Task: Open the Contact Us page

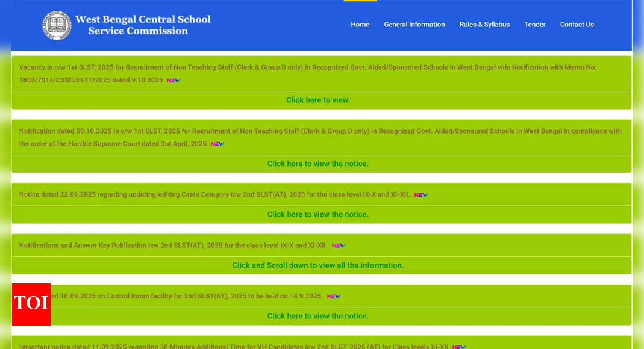Action: (577, 25)
